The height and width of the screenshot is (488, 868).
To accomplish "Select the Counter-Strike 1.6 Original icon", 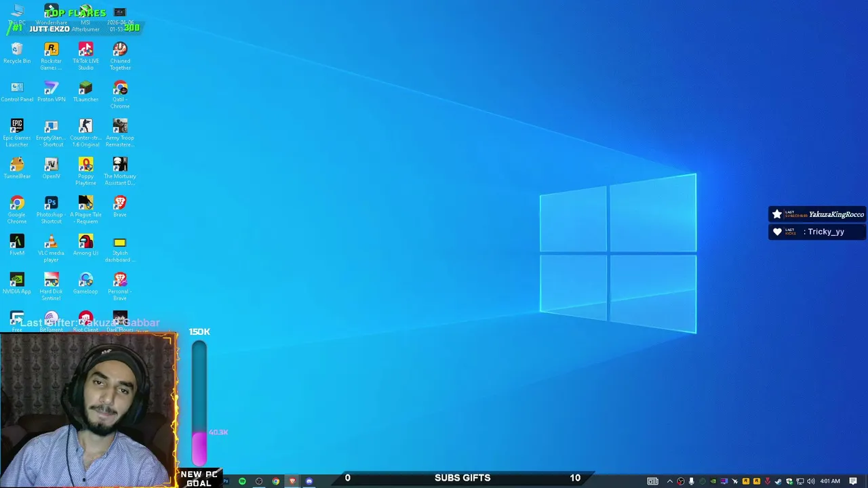I will 85,133.
